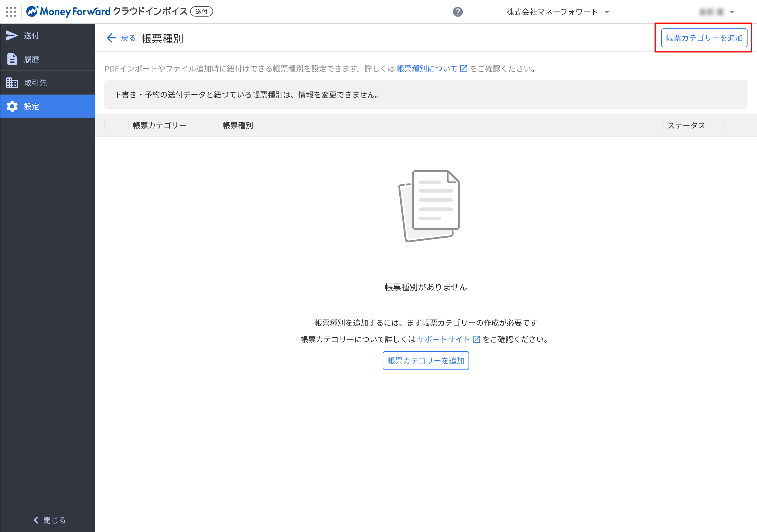The image size is (757, 532).
Task: Open the help question mark icon
Action: click(458, 12)
